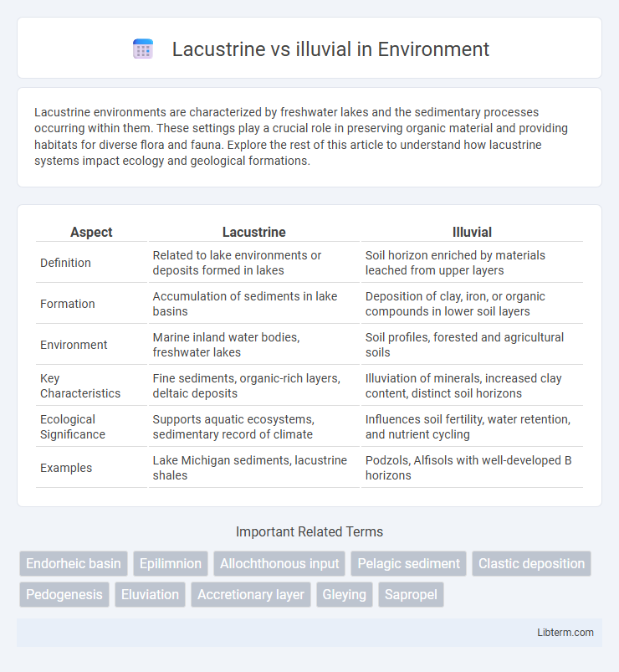This screenshot has width=619, height=672.
Task: Click the 'Illuvial' column header
Action: [x=472, y=232]
